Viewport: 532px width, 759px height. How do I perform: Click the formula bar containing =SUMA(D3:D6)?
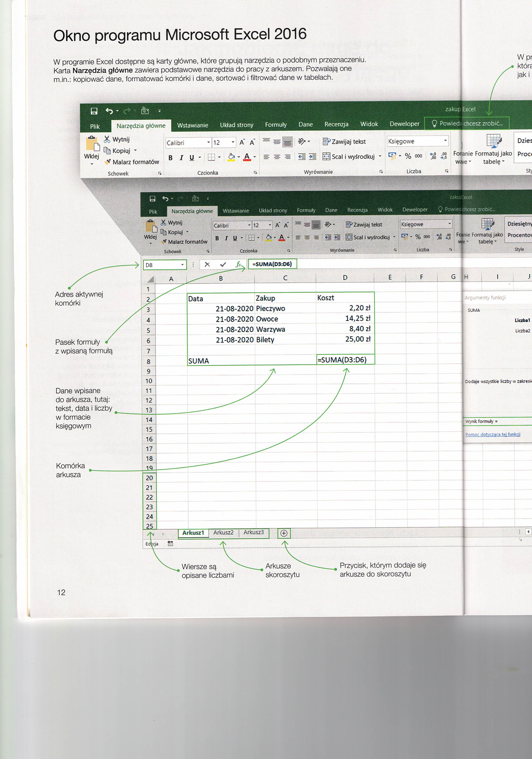pyautogui.click(x=272, y=264)
